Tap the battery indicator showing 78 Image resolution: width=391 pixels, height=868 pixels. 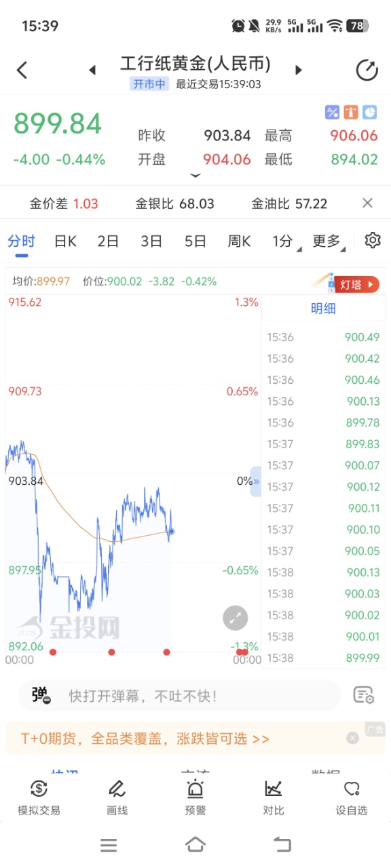click(358, 26)
